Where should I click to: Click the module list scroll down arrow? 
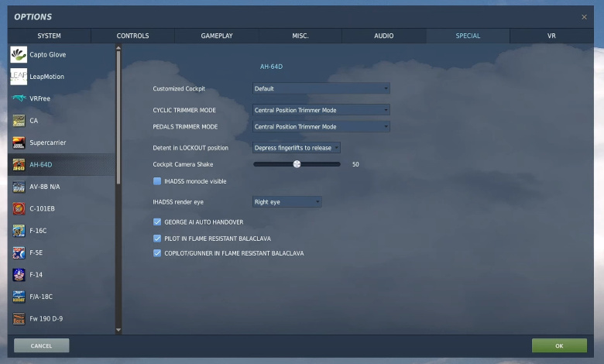(118, 330)
